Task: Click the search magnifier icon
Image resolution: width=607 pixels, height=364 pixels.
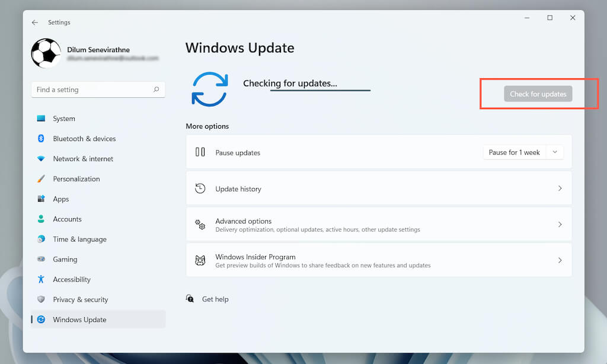Action: coord(156,90)
